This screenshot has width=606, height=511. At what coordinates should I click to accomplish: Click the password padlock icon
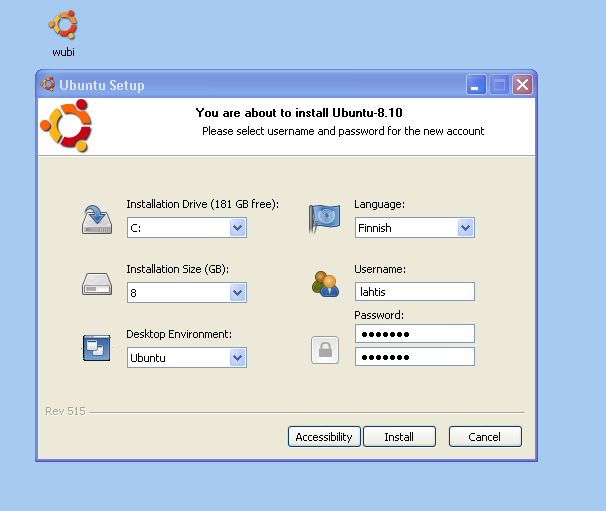(x=324, y=349)
